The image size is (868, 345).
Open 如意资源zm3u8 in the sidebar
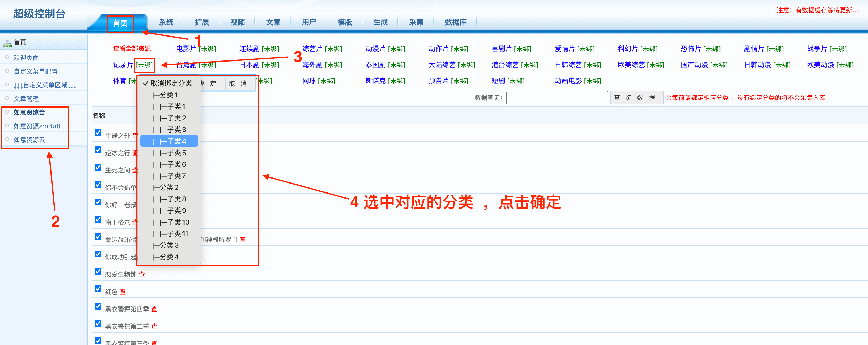coord(37,126)
